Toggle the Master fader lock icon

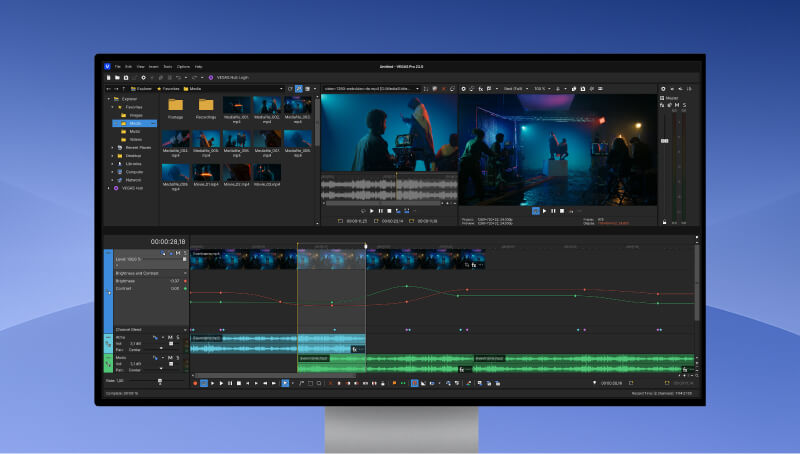664,222
